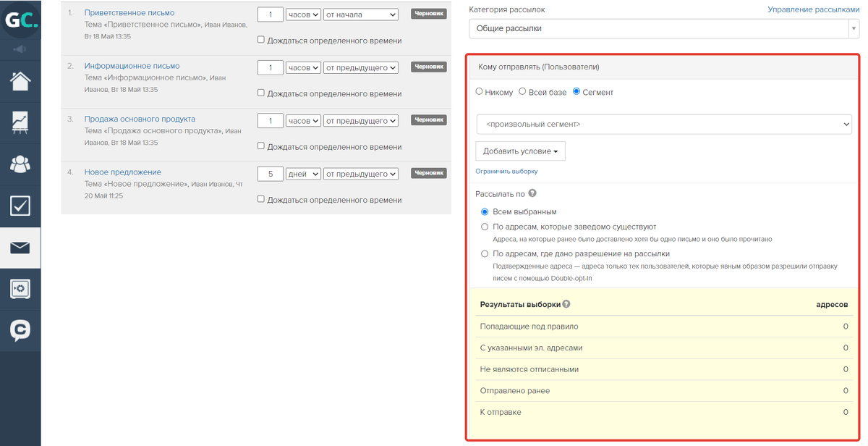The width and height of the screenshot is (868, 446).
Task: Click the Категория рассылок label
Action: 507,10
